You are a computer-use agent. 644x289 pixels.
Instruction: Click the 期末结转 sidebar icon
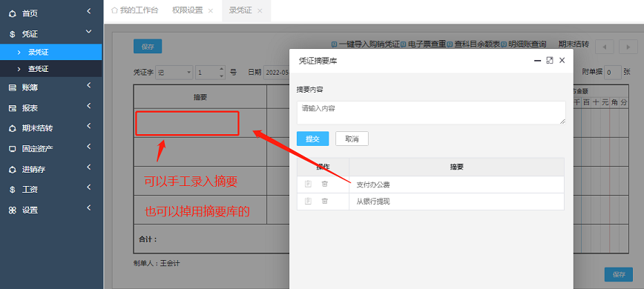tap(13, 128)
